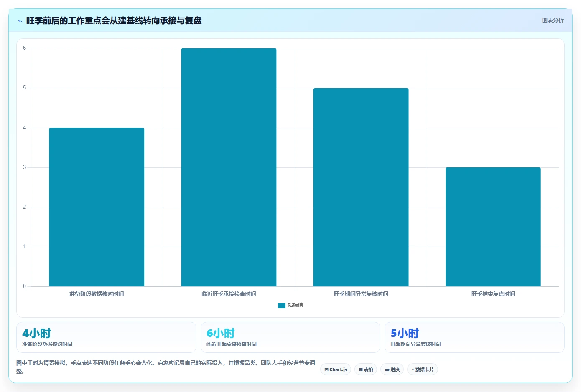
Task: Select the 4小时 data card
Action: coord(106,337)
